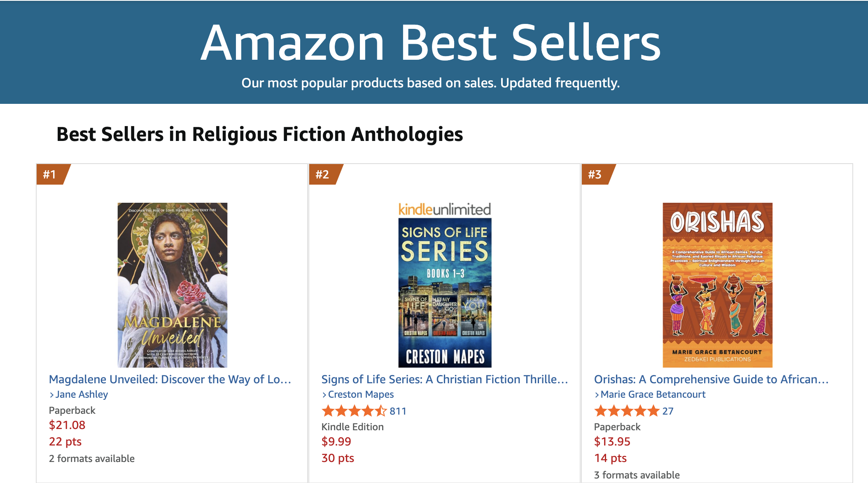Click the Kindle Unlimited logo
This screenshot has width=868, height=483.
(444, 209)
